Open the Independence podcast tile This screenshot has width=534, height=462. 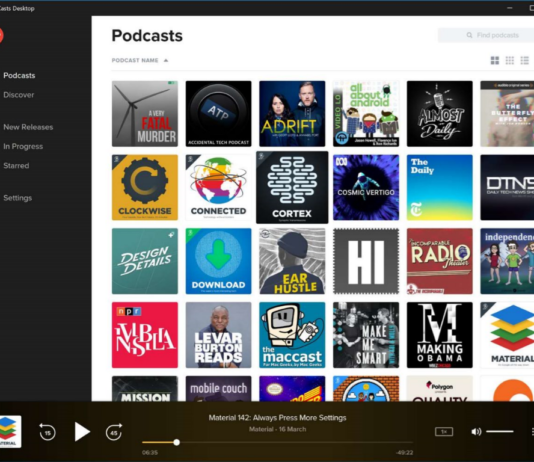coord(507,261)
